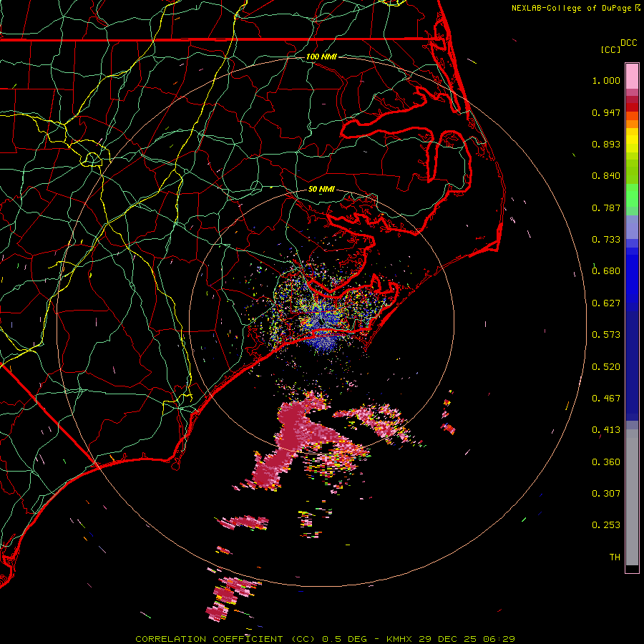
Task: Click the DCC product label
Action: 628,43
